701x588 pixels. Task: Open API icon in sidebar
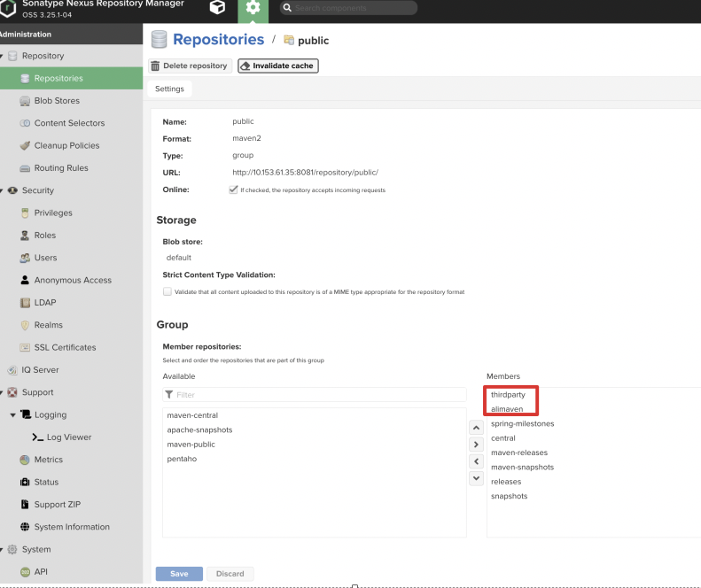pyautogui.click(x=25, y=572)
